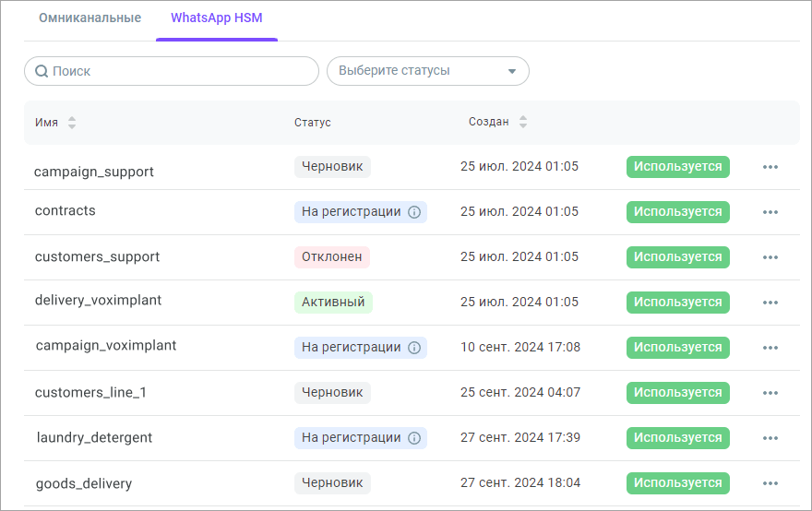Click the date 10 сент. 2024 17:08

(x=520, y=347)
